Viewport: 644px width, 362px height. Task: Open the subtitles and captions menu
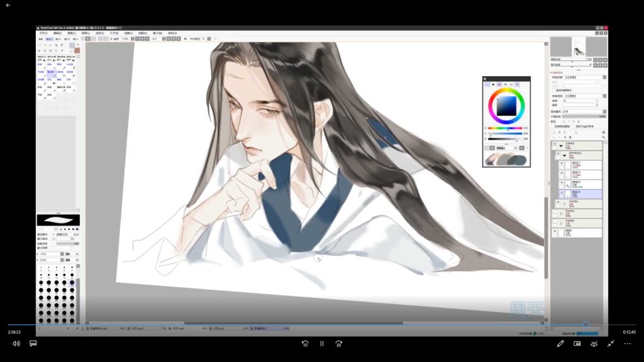pyautogui.click(x=33, y=344)
